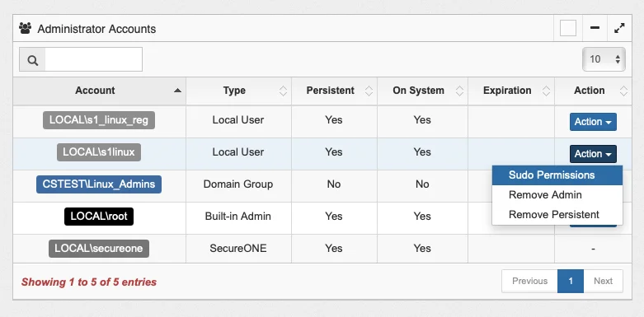This screenshot has width=644, height=317.
Task: Collapse the panel with minus icon
Action: [x=595, y=28]
